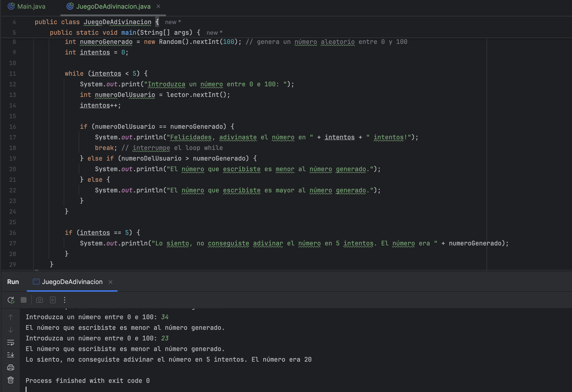
Task: Click the console input value 23
Action: point(165,338)
